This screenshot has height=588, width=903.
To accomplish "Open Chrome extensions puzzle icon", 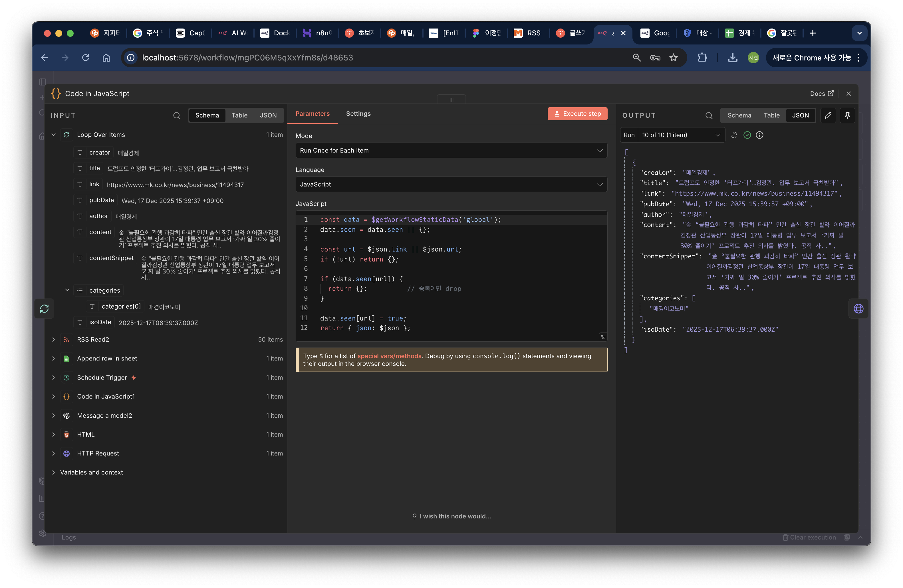I will click(702, 58).
